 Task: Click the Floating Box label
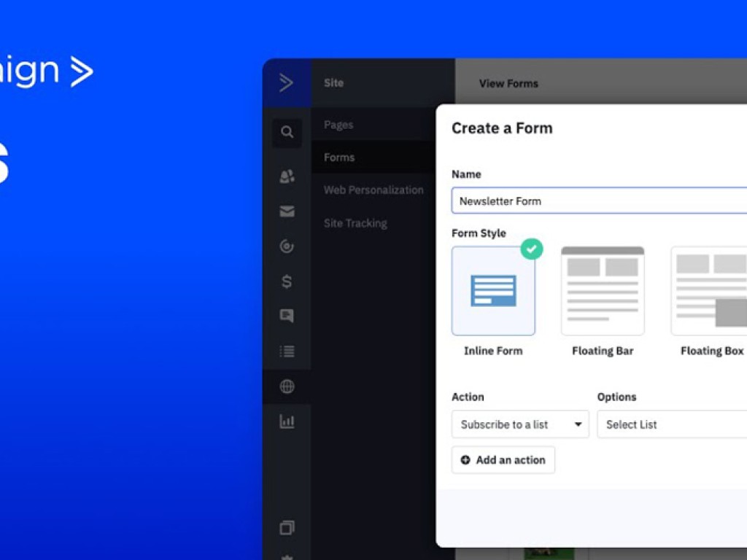pos(712,351)
